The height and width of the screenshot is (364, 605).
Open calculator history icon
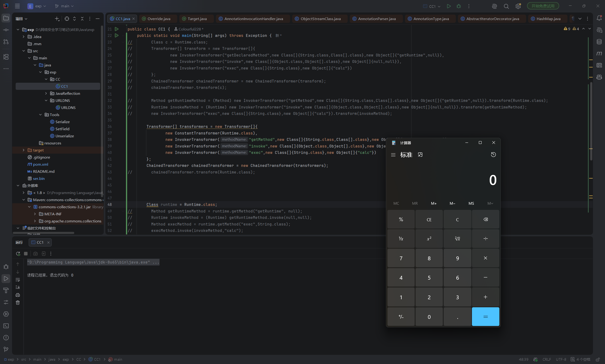point(493,155)
